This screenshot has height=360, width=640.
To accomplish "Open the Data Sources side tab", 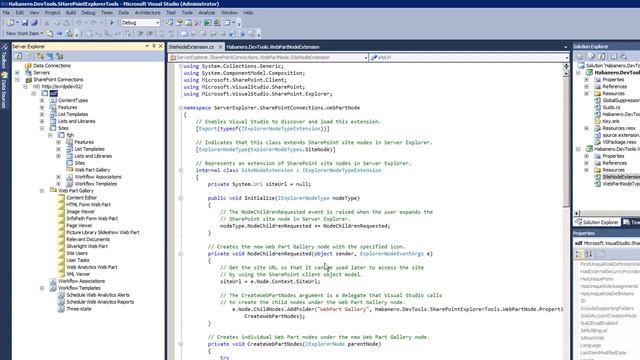I will pos(4,90).
